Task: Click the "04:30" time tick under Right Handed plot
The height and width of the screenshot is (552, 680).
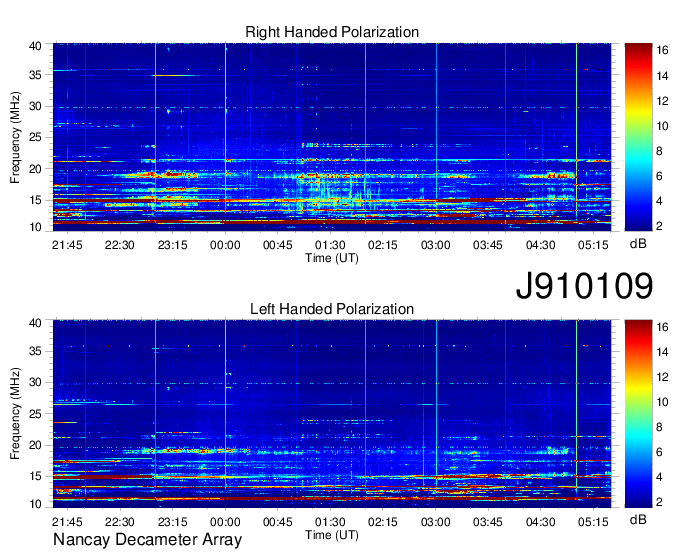Action: 541,245
